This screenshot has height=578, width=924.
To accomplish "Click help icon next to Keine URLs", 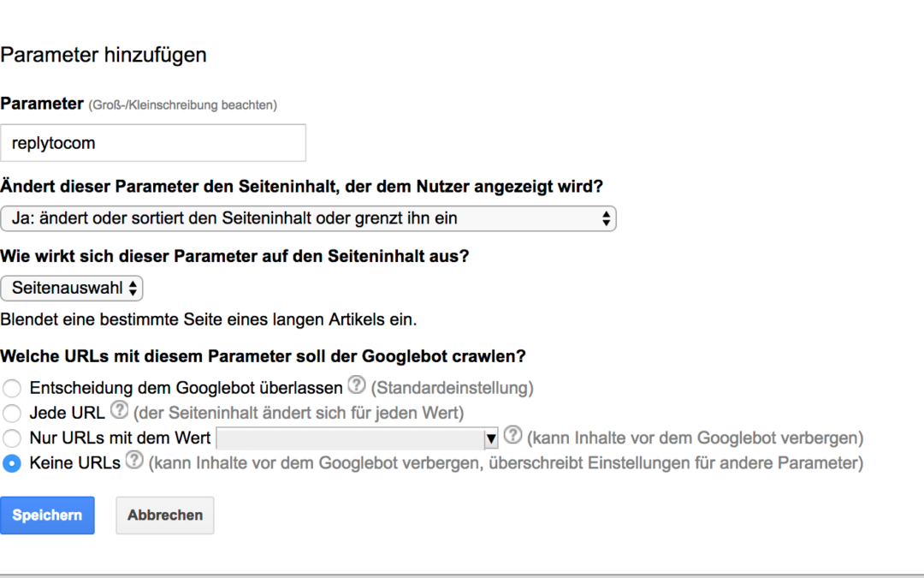I will [134, 461].
